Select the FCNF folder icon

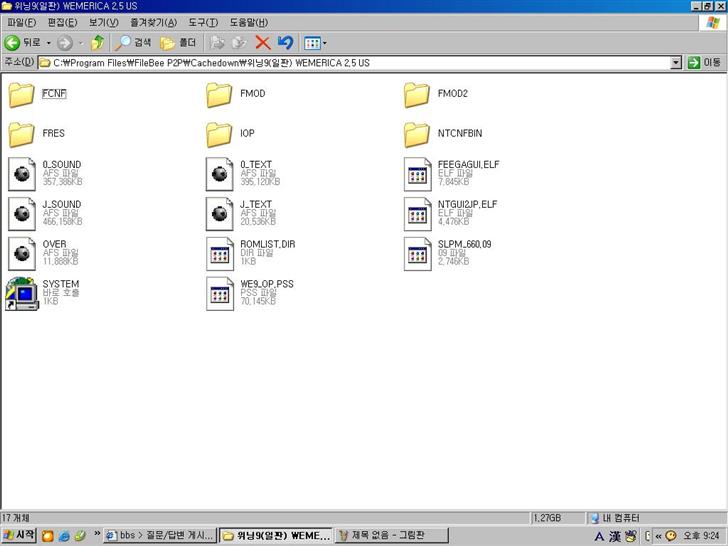point(21,95)
